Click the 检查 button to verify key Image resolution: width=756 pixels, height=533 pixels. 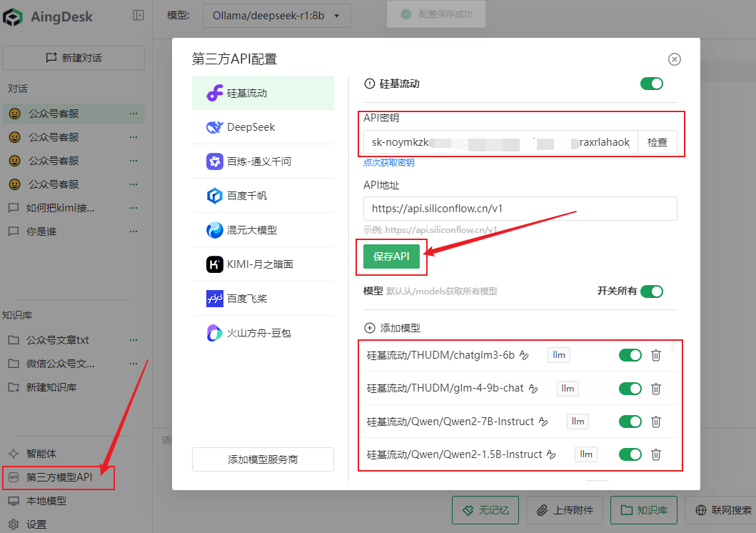click(x=657, y=142)
